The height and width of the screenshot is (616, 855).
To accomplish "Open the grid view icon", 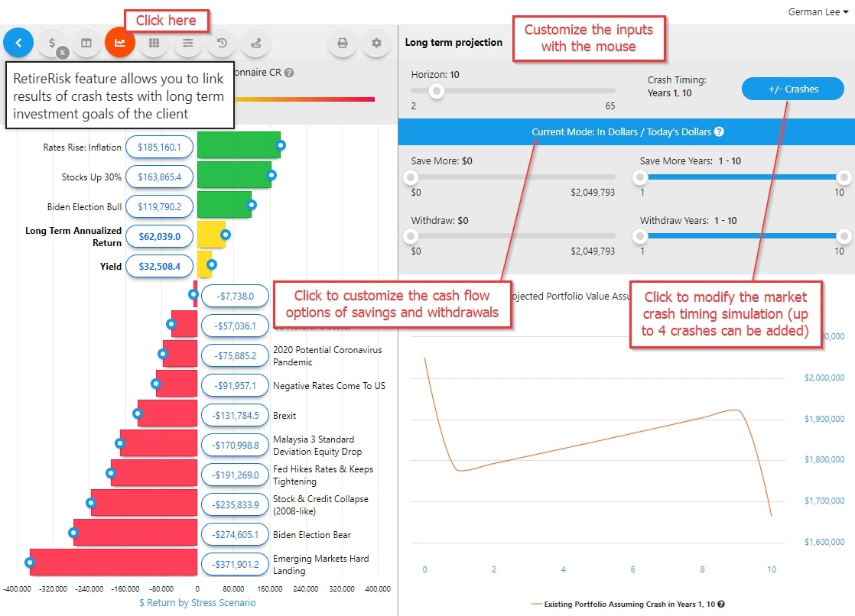I will tap(154, 43).
